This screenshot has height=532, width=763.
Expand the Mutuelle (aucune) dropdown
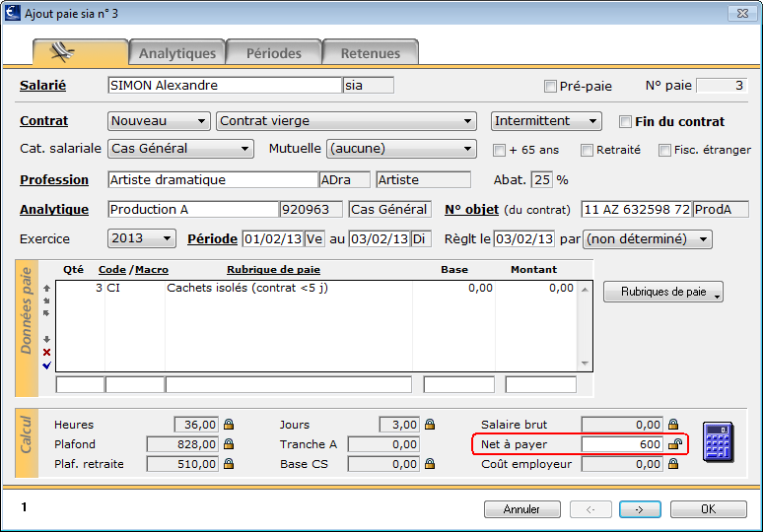[x=401, y=149]
